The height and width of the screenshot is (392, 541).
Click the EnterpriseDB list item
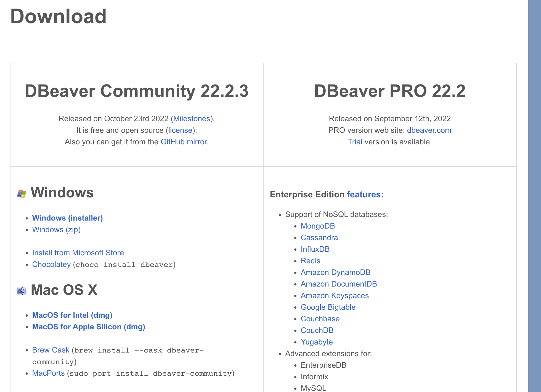[323, 365]
